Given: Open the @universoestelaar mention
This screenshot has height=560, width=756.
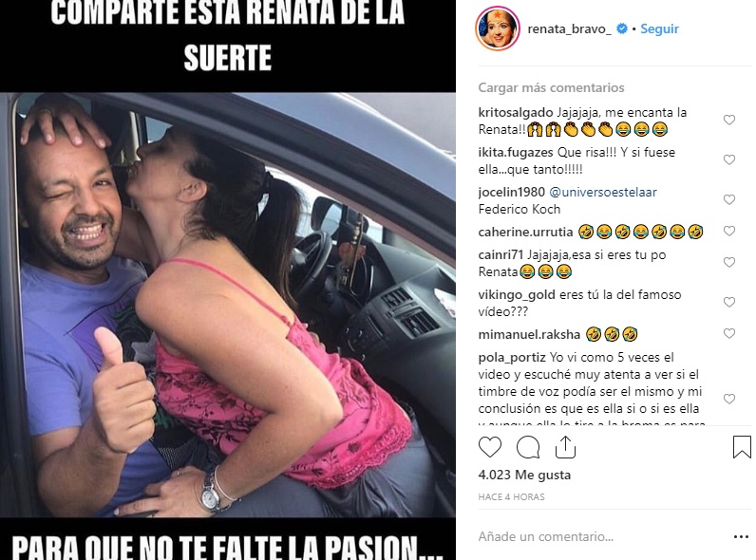Looking at the screenshot, I should tap(603, 192).
